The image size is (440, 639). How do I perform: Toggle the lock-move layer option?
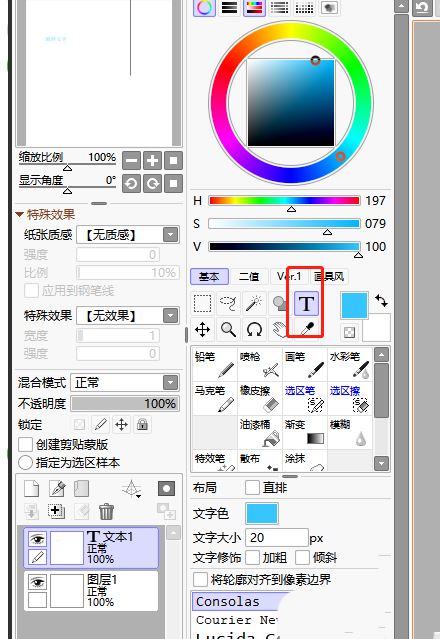121,425
